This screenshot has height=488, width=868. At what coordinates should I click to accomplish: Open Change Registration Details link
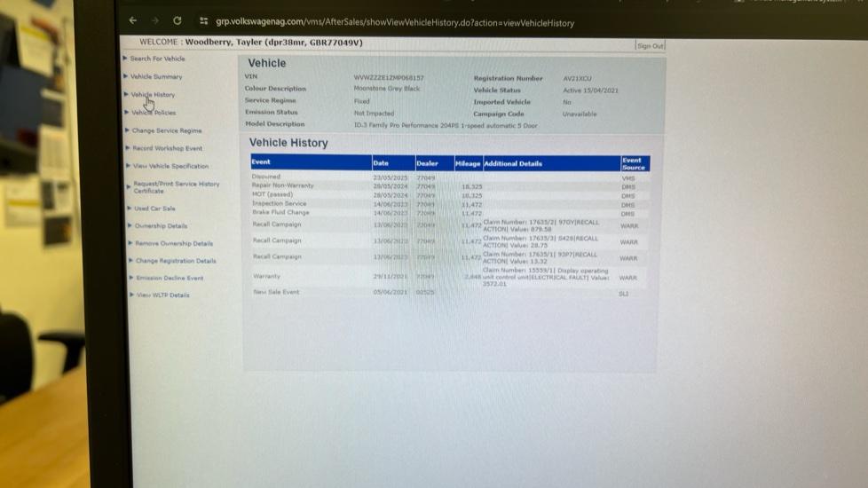coord(176,261)
